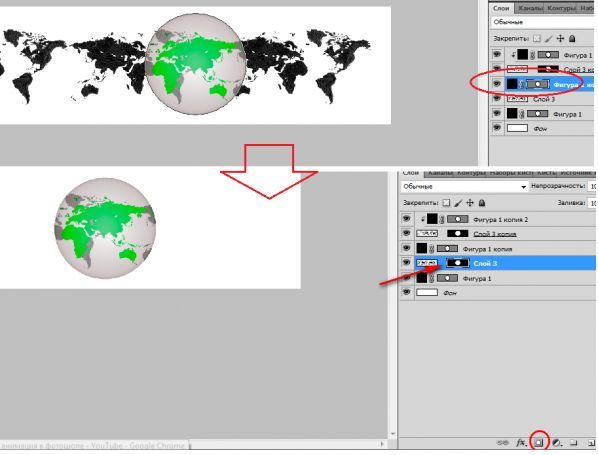Click the horizontal scrollbar right arrow
The height and width of the screenshot is (455, 598).
coord(382,444)
